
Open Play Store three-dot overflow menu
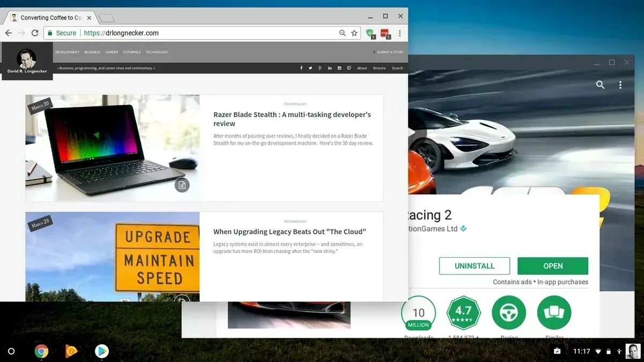620,85
